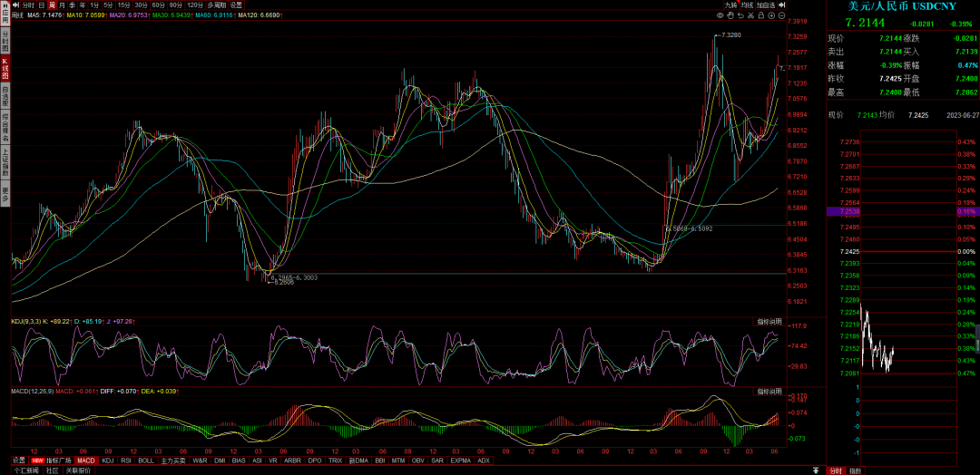Viewport: 980px width, 475px height.
Task: Select K线图 in left sidebar
Action: click(x=5, y=69)
